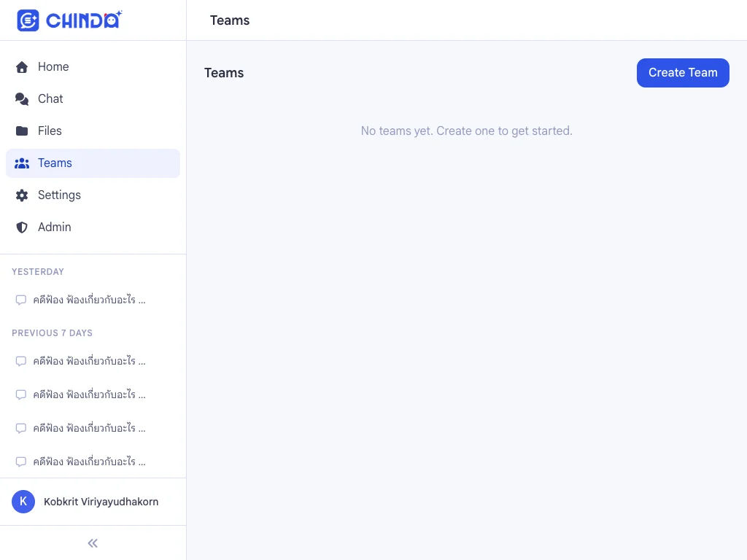Screen dimensions: 747x560
Task: Open the Admin menu item
Action: pyautogui.click(x=93, y=227)
